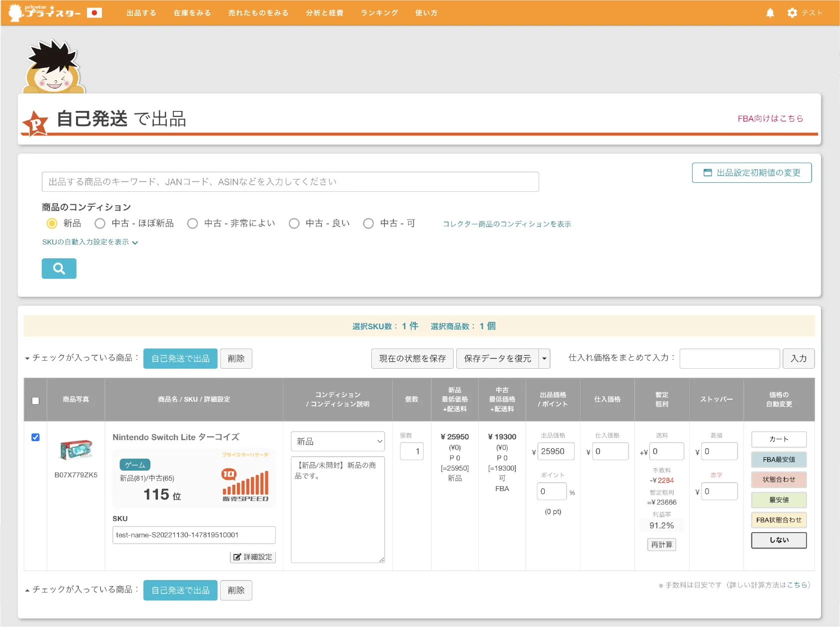This screenshot has height=627, width=840.
Task: Open ランキング menu
Action: pos(380,13)
